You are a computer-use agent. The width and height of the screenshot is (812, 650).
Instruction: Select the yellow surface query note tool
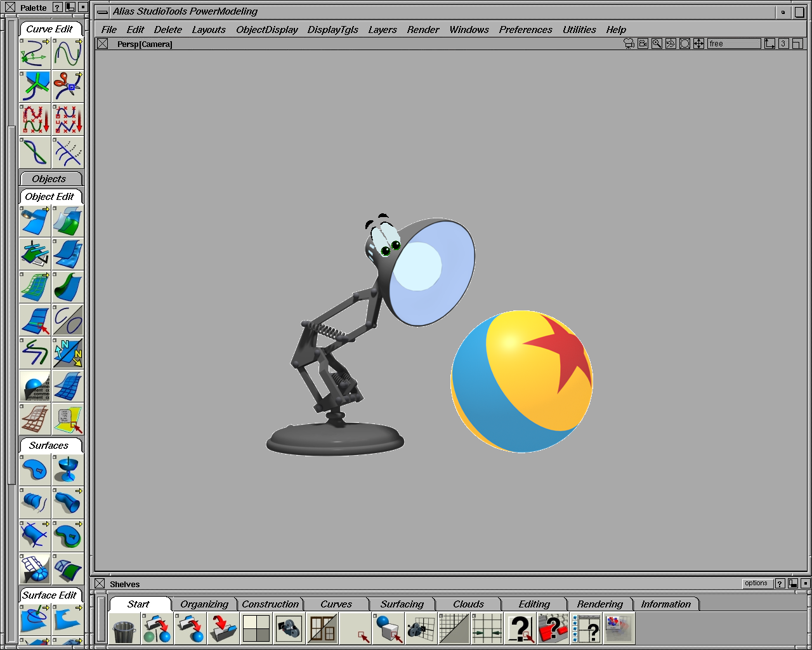(x=68, y=419)
